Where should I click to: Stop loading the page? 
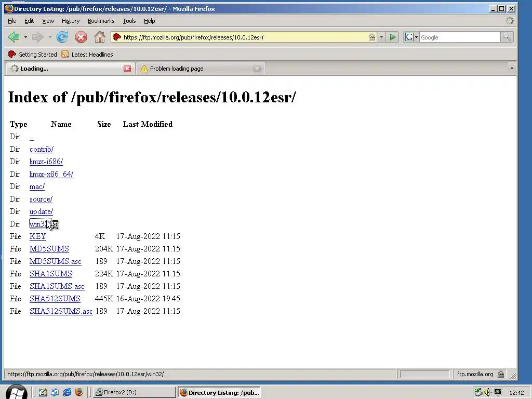81,37
